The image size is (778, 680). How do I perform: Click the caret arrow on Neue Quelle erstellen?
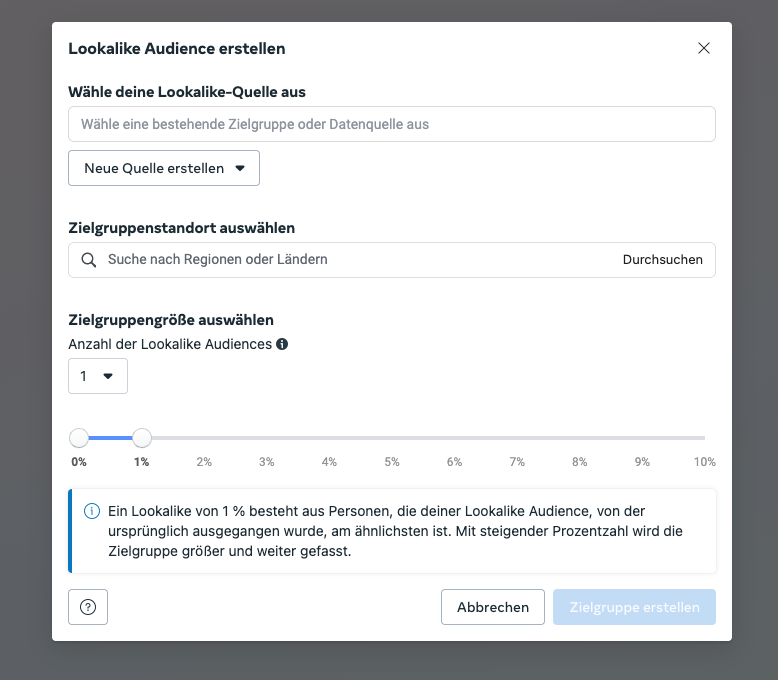coord(240,168)
